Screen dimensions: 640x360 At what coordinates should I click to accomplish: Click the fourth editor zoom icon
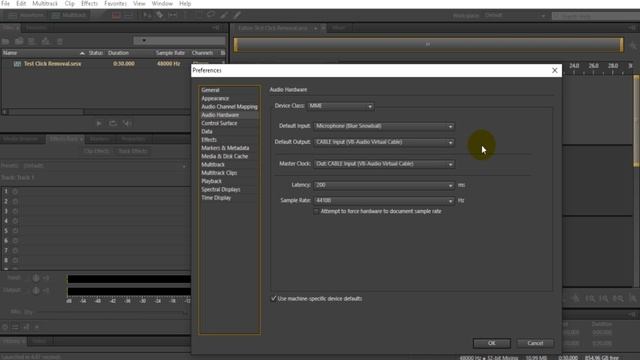tap(618, 299)
